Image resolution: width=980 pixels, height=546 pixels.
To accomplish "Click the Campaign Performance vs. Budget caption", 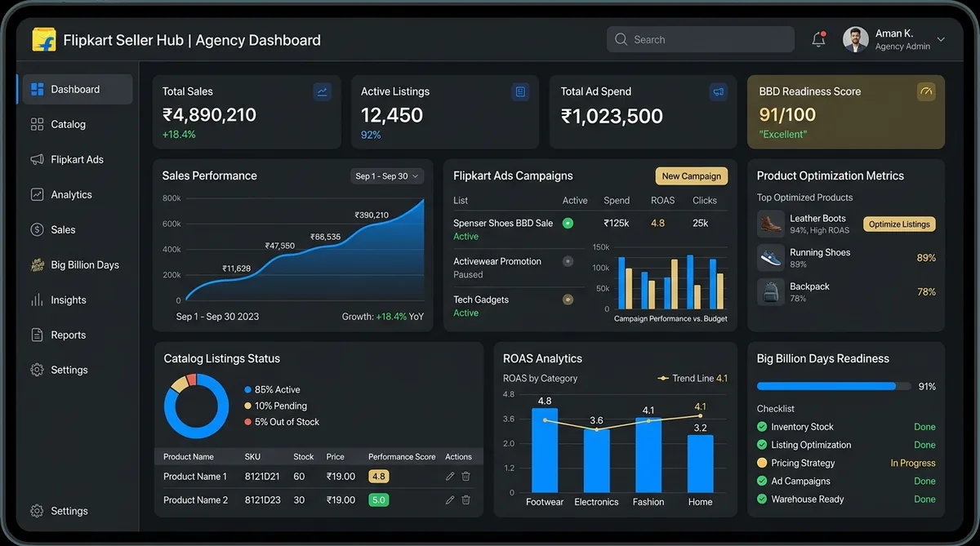I will click(x=670, y=319).
